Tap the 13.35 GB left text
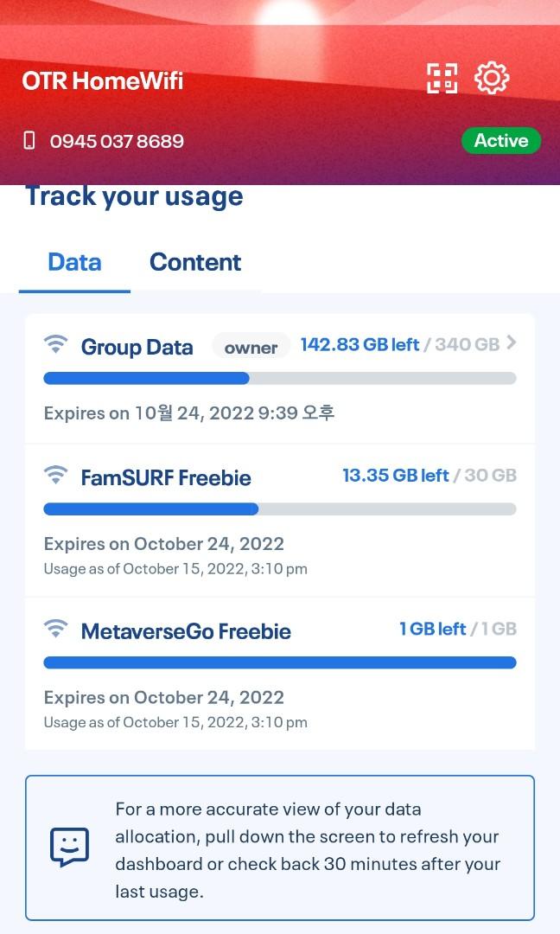The height and width of the screenshot is (934, 560). tap(396, 476)
